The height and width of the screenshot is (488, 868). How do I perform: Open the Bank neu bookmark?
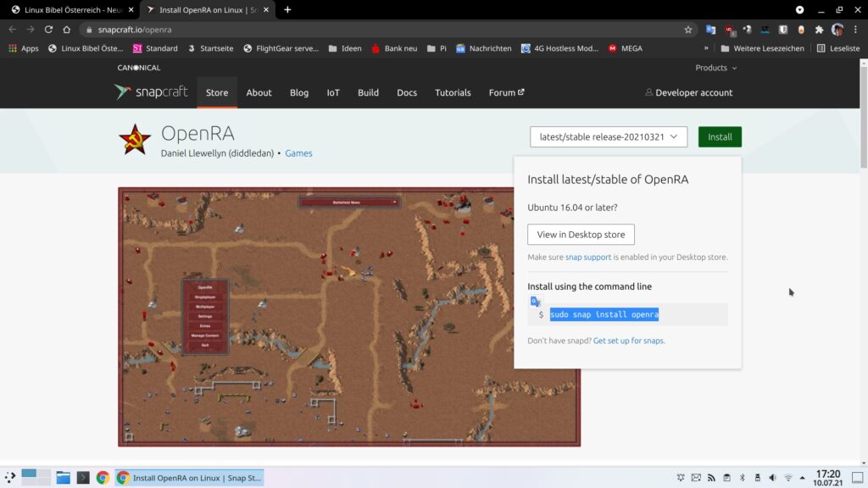[x=394, y=48]
